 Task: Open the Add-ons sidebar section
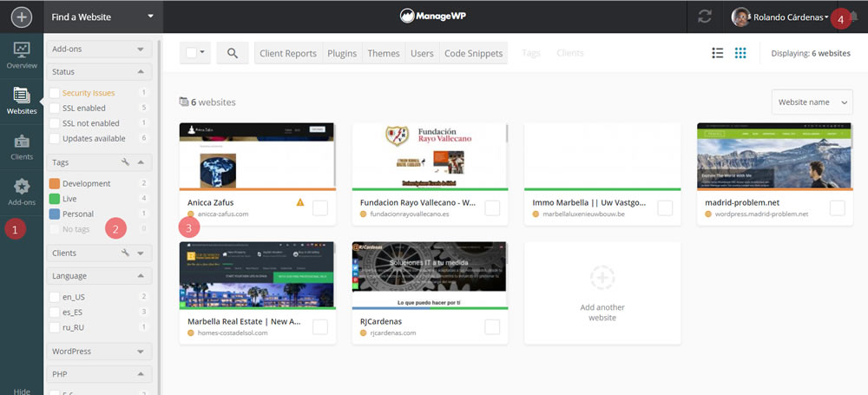tap(22, 192)
